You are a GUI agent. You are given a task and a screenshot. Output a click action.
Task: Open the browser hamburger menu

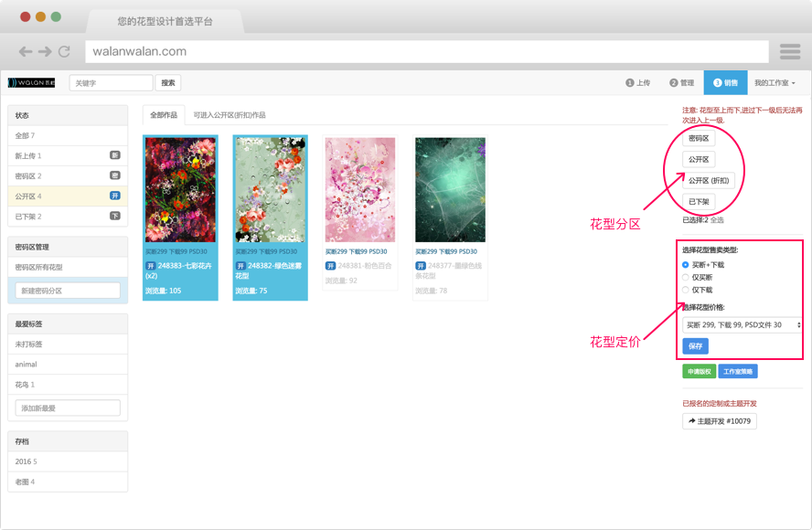(790, 51)
